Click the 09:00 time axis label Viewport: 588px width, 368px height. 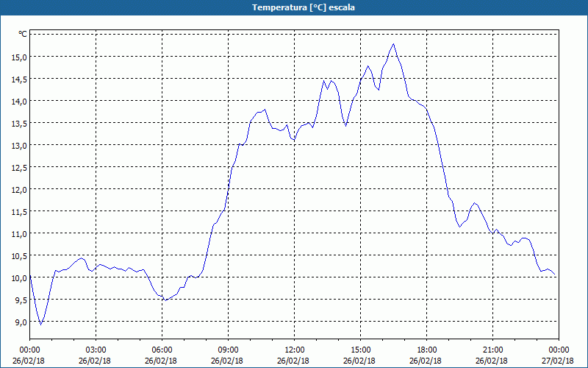(229, 350)
